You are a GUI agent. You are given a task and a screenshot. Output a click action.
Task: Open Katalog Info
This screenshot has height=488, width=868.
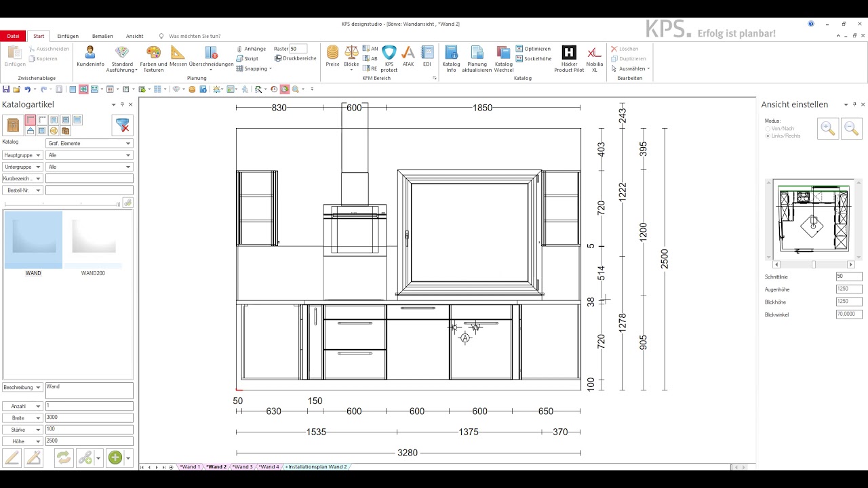pos(451,59)
